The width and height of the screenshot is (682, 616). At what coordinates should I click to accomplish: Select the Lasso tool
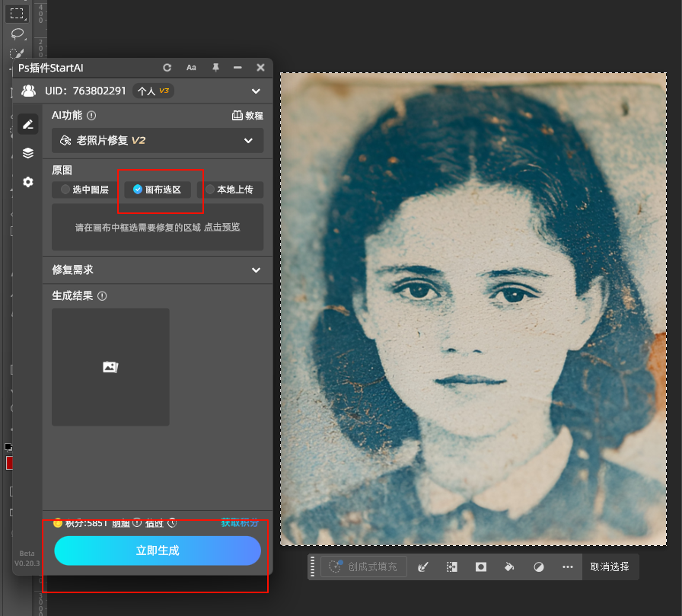point(17,34)
